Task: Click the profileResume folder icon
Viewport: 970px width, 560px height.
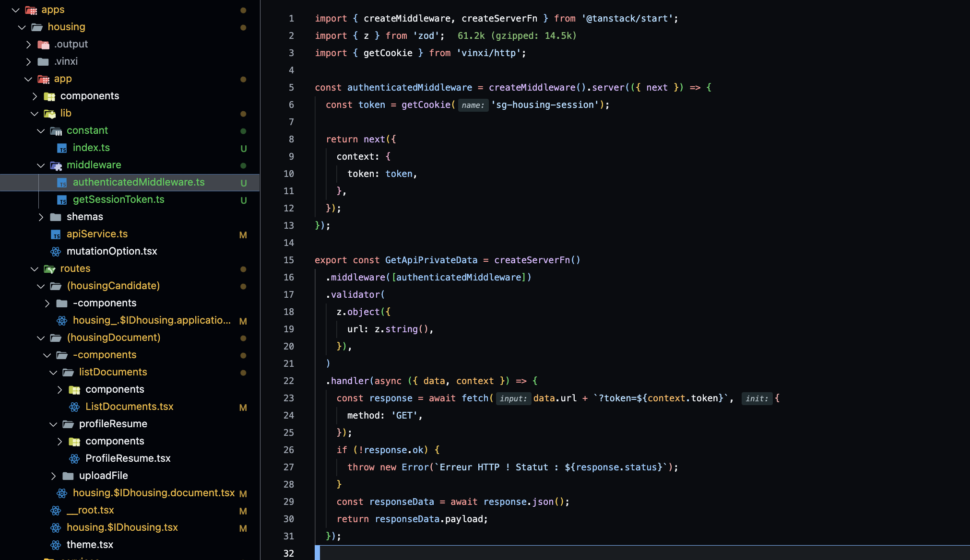Action: tap(68, 424)
